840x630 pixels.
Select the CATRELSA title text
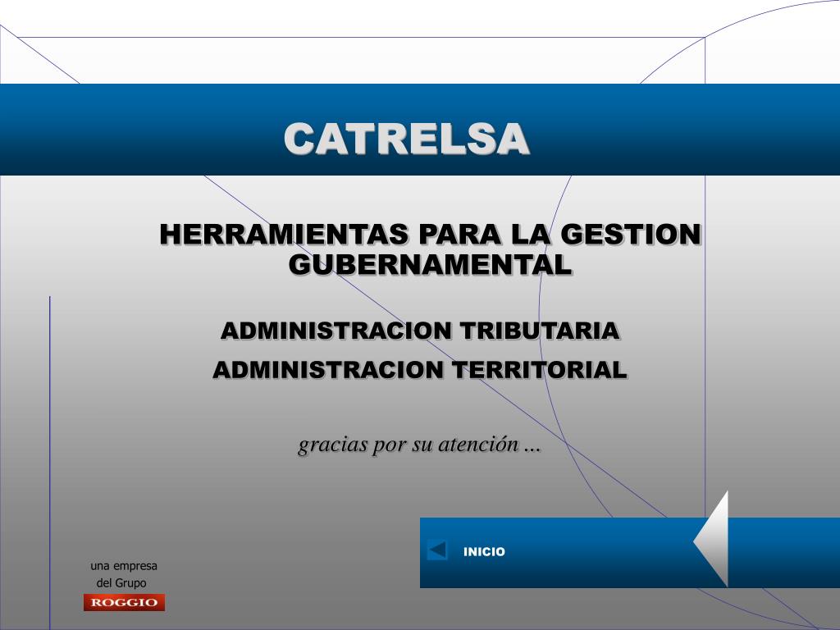click(x=407, y=139)
